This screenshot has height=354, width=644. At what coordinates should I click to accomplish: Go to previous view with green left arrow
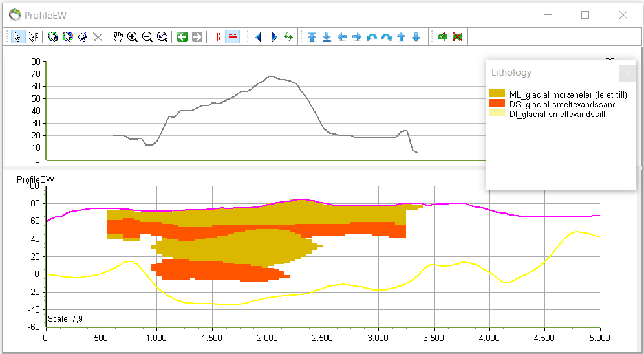pos(182,37)
